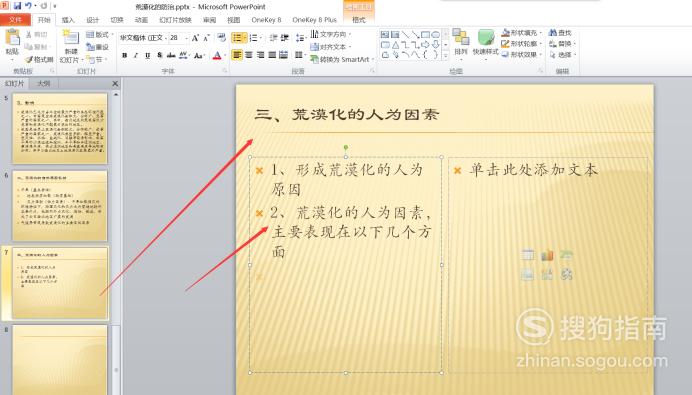Switch to the 插入 (Insert) ribbon tab
The image size is (692, 395).
(68, 20)
